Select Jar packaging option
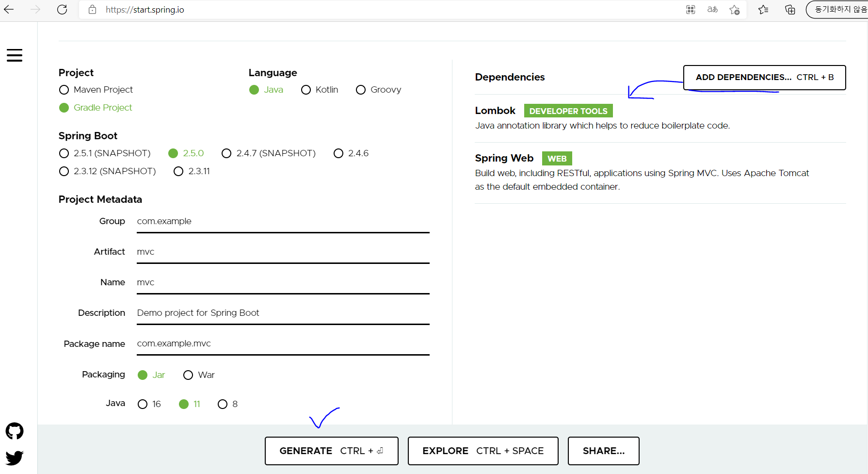The height and width of the screenshot is (474, 868). 151,375
